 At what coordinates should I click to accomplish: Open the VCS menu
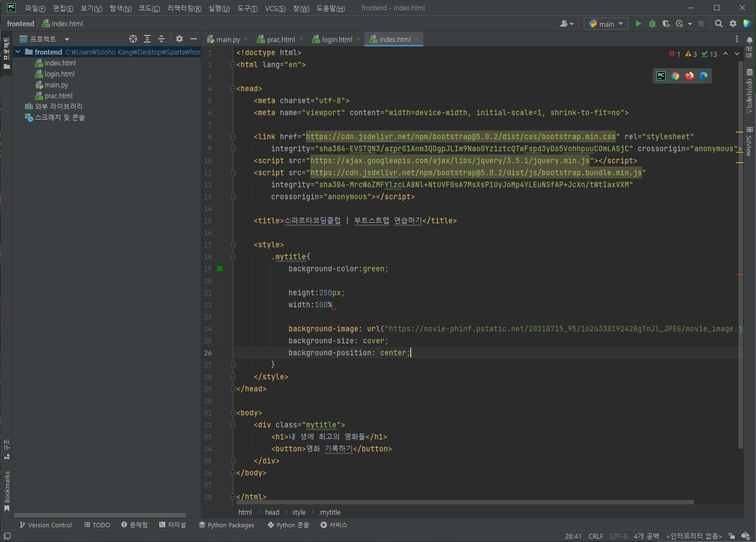point(275,8)
